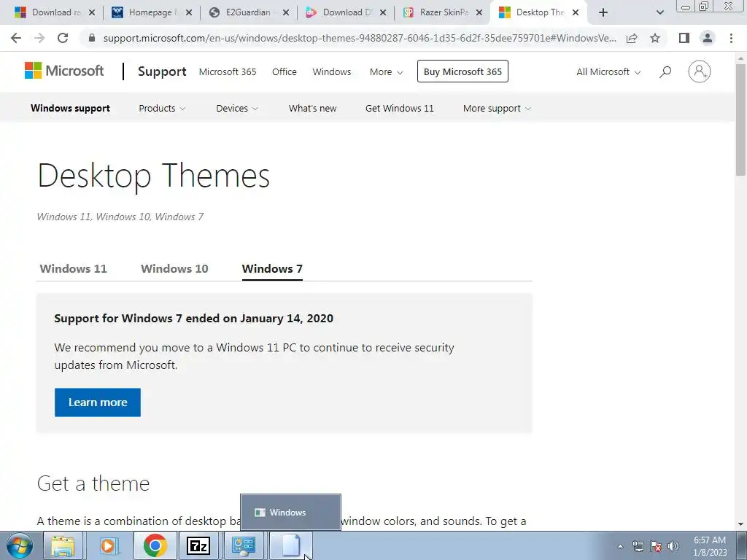Open the Microsoft 365 link

click(x=228, y=71)
